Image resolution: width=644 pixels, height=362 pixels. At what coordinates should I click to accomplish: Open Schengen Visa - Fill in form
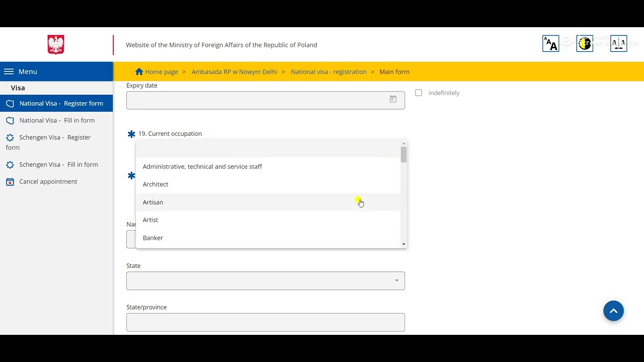[x=58, y=165]
